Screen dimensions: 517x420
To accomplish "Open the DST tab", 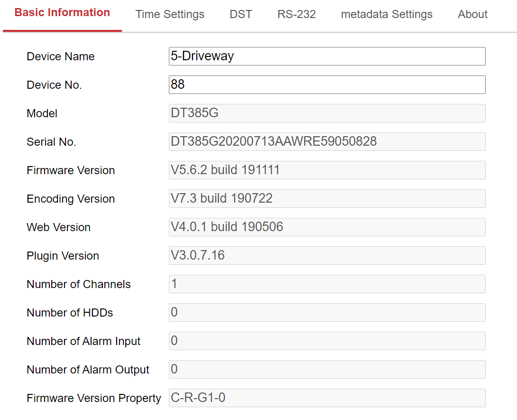I will (x=241, y=14).
